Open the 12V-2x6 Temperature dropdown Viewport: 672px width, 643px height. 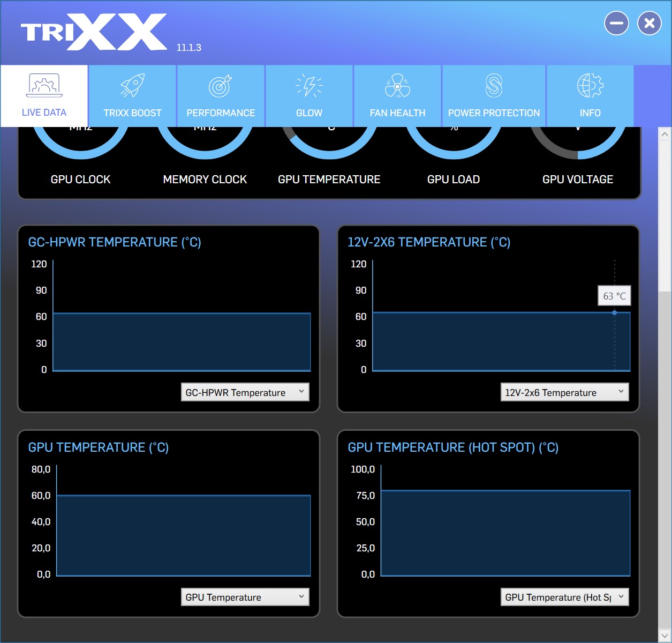click(565, 392)
